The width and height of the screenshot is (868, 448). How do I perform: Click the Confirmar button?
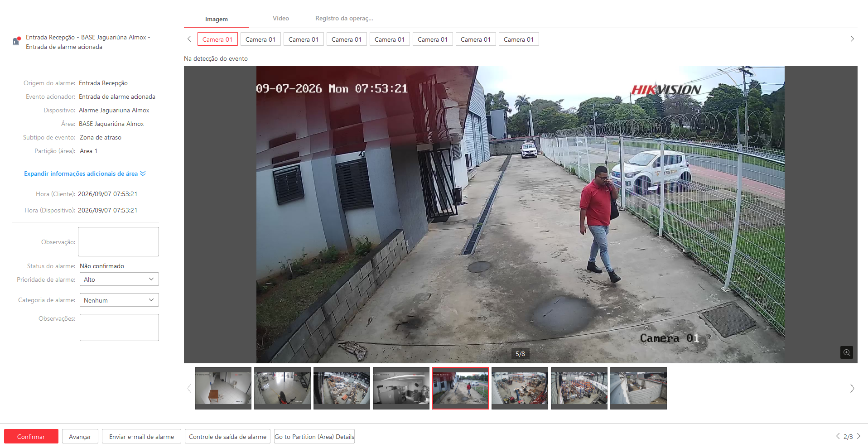coord(31,437)
